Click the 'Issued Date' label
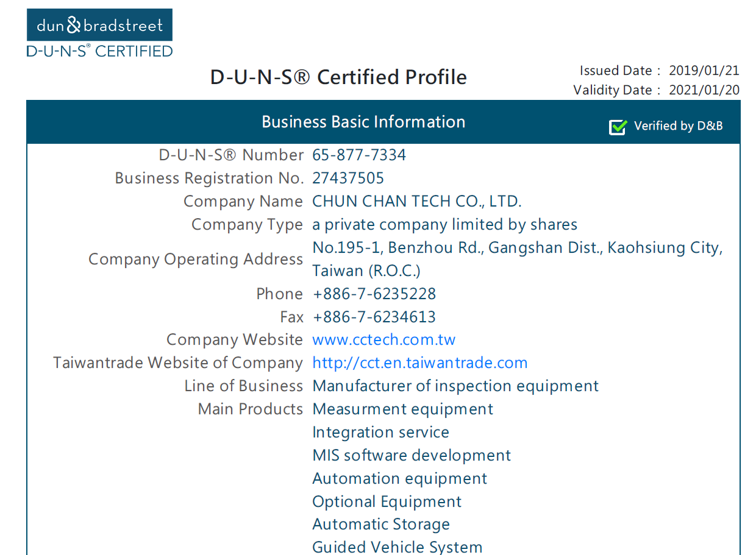 click(x=616, y=70)
